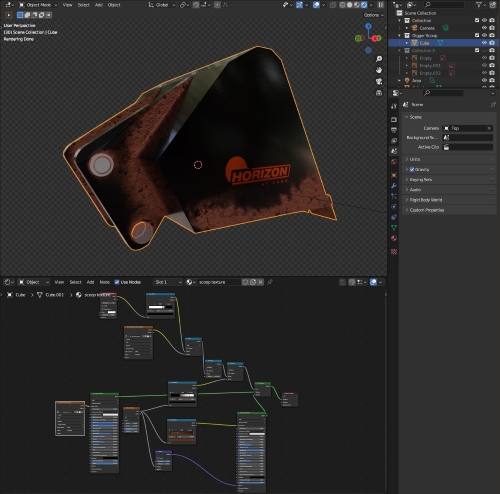This screenshot has width=500, height=494.
Task: Expand the Audio panel
Action: coord(449,190)
